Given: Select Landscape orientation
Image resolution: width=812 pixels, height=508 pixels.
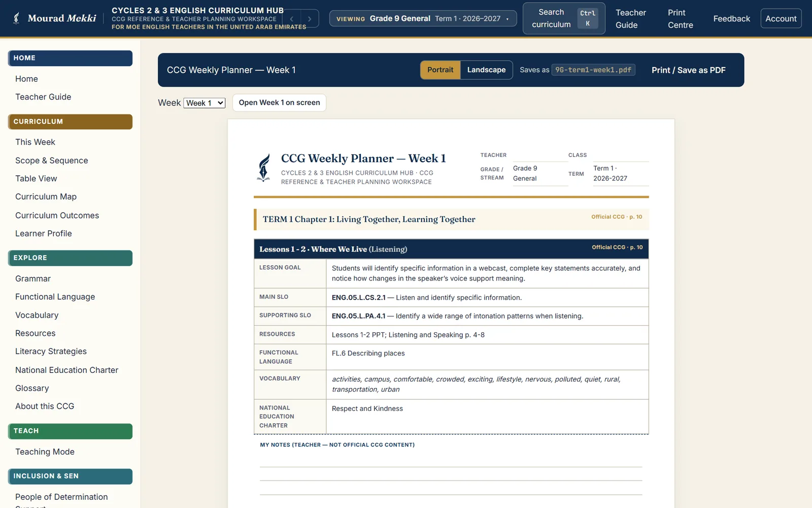Looking at the screenshot, I should click(x=486, y=70).
